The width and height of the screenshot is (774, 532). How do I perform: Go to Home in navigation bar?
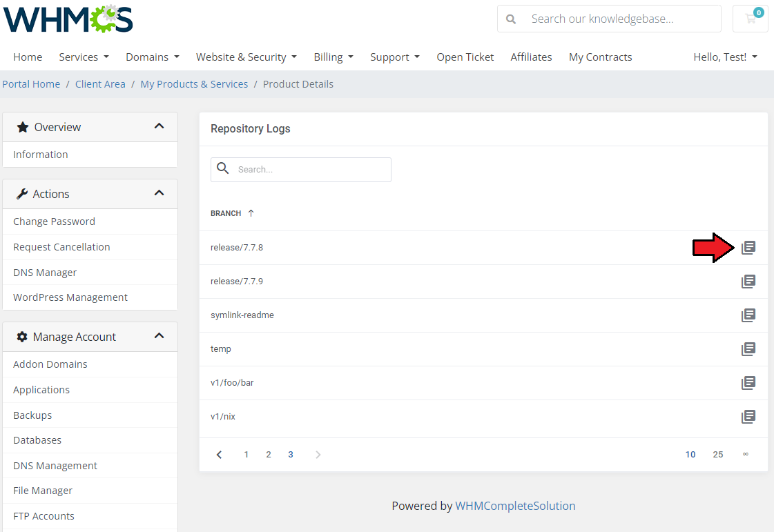point(28,57)
